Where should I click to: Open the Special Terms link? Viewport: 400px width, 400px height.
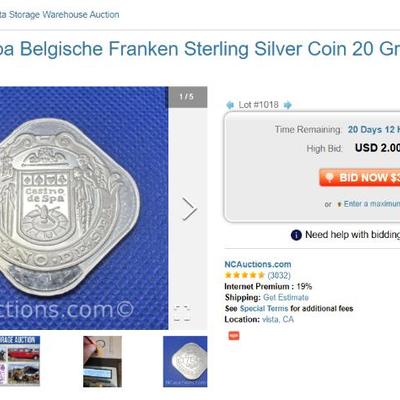(264, 308)
